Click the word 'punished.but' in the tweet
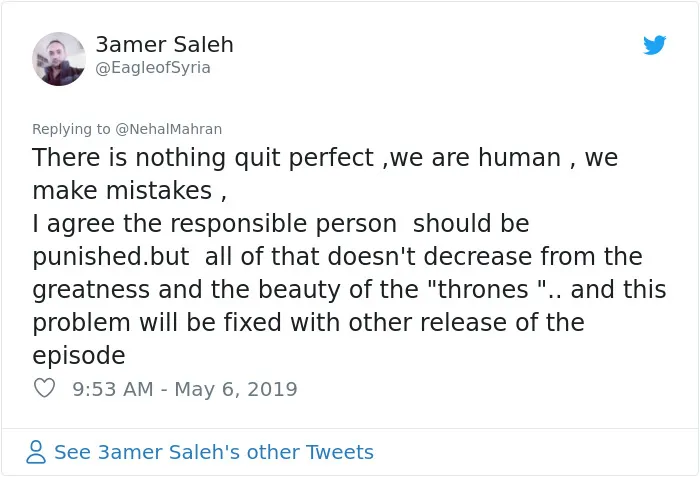Viewport: 700px width, 477px height. [x=111, y=257]
